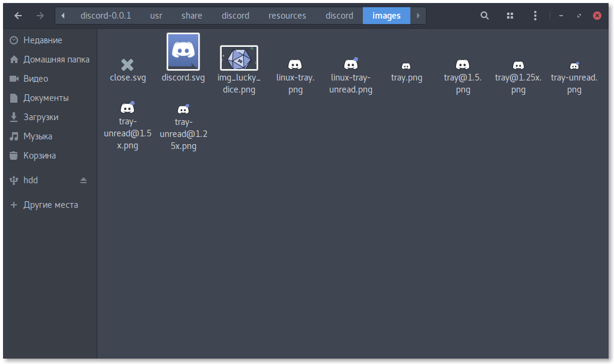Eject the hdd drive

[83, 180]
